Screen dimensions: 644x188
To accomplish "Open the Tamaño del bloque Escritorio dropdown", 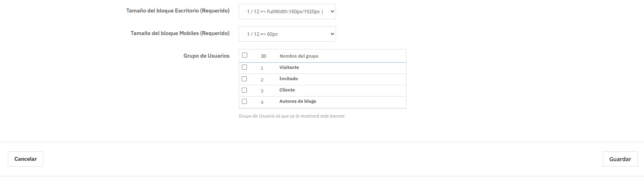I will tap(287, 11).
